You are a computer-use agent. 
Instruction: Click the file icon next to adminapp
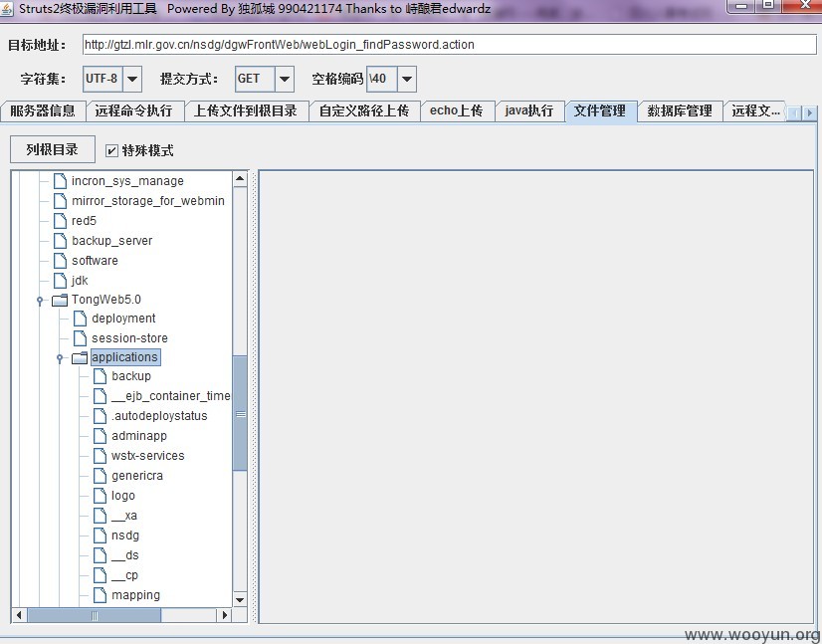pyautogui.click(x=101, y=436)
